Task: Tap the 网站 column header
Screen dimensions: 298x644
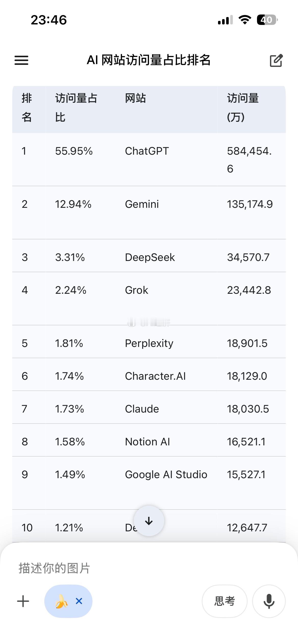Action: (x=135, y=98)
